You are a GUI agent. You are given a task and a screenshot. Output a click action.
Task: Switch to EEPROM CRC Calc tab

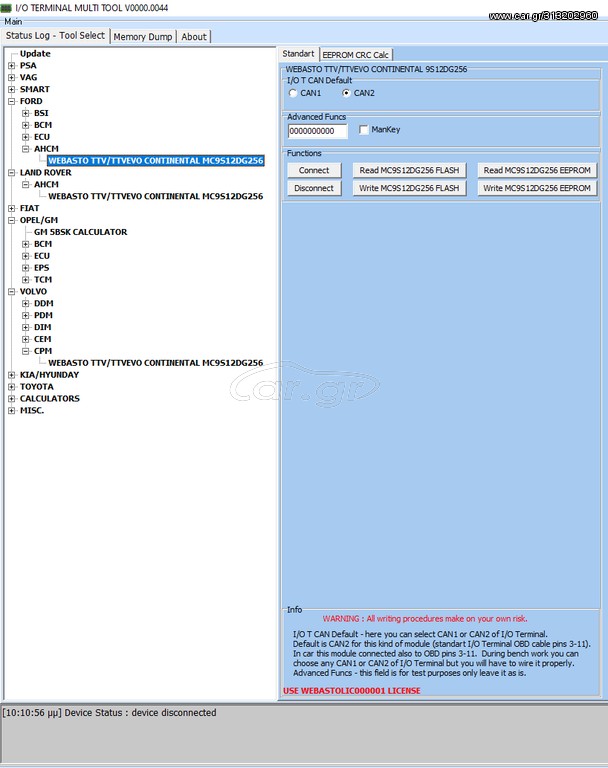point(356,55)
